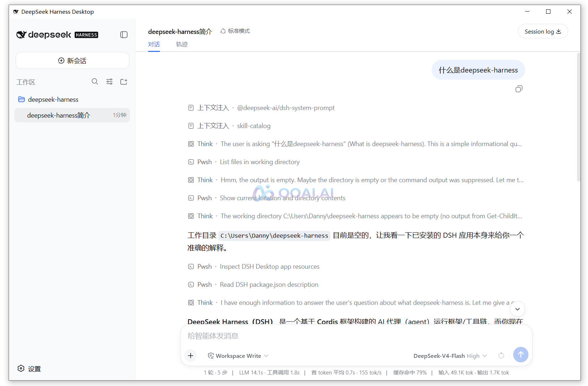
Task: Click the context icon beside dsh-system-prompt
Action: [191, 108]
